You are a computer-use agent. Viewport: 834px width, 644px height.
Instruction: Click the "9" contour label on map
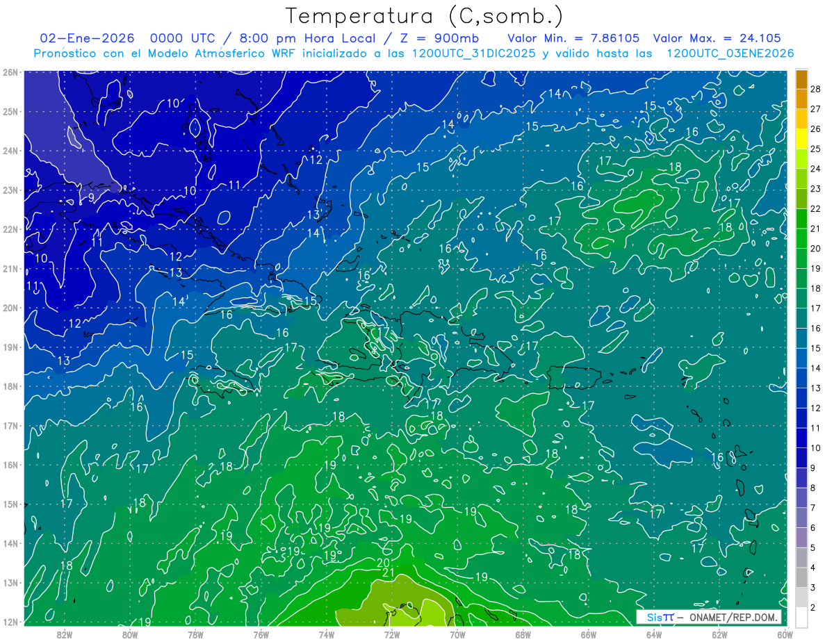pyautogui.click(x=92, y=197)
